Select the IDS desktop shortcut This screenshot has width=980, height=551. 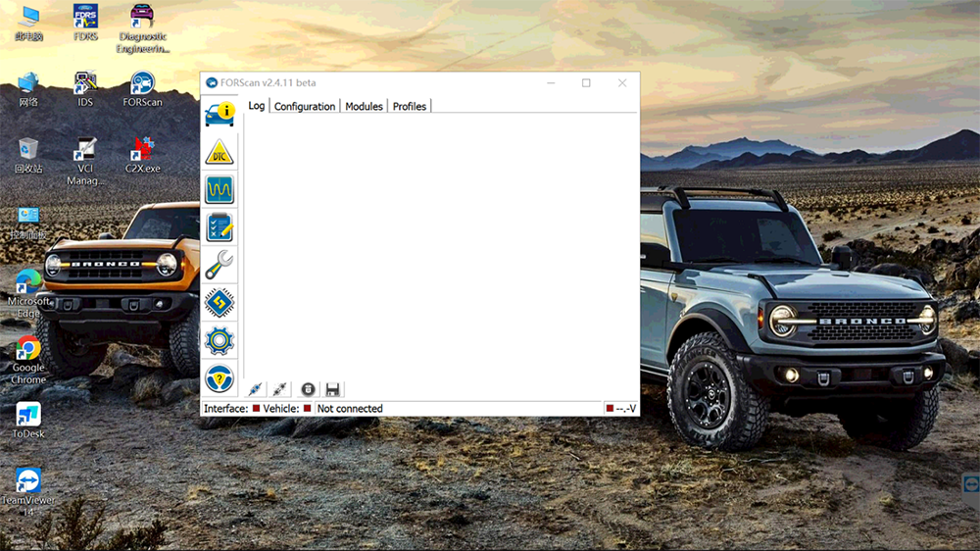85,89
